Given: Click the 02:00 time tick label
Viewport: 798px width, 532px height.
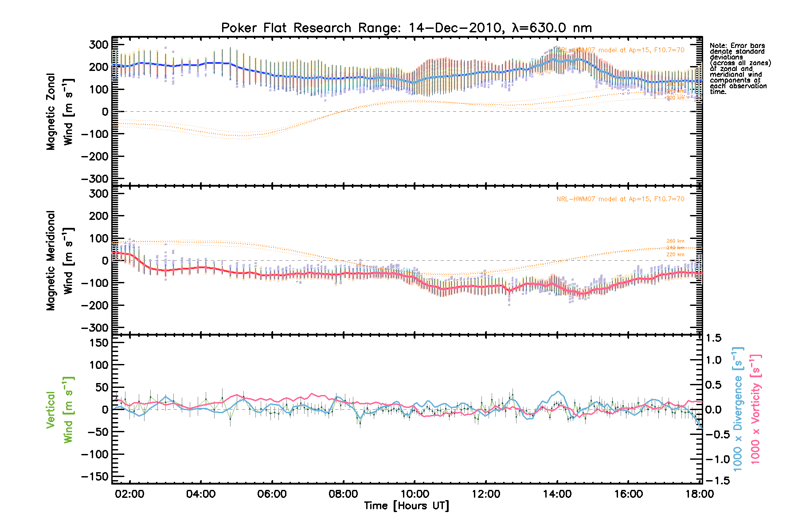Looking at the screenshot, I should point(129,494).
